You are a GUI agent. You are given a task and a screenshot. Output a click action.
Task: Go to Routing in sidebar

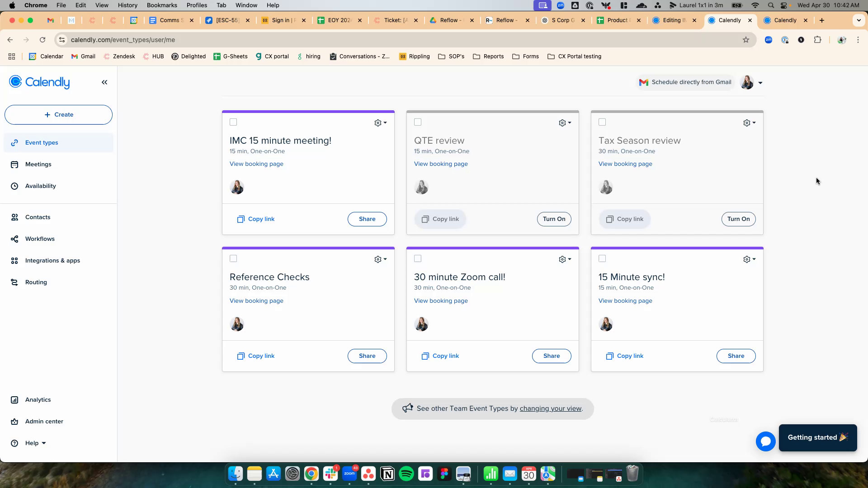(36, 282)
